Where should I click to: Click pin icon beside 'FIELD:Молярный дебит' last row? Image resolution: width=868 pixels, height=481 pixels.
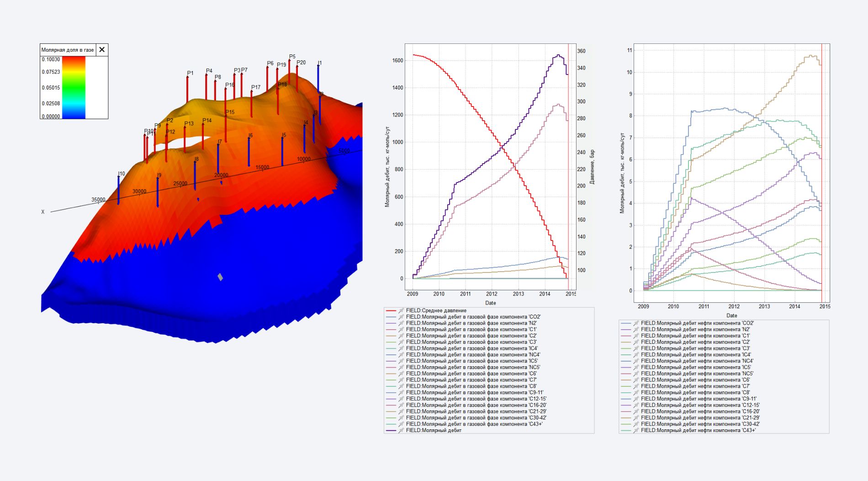click(x=401, y=430)
